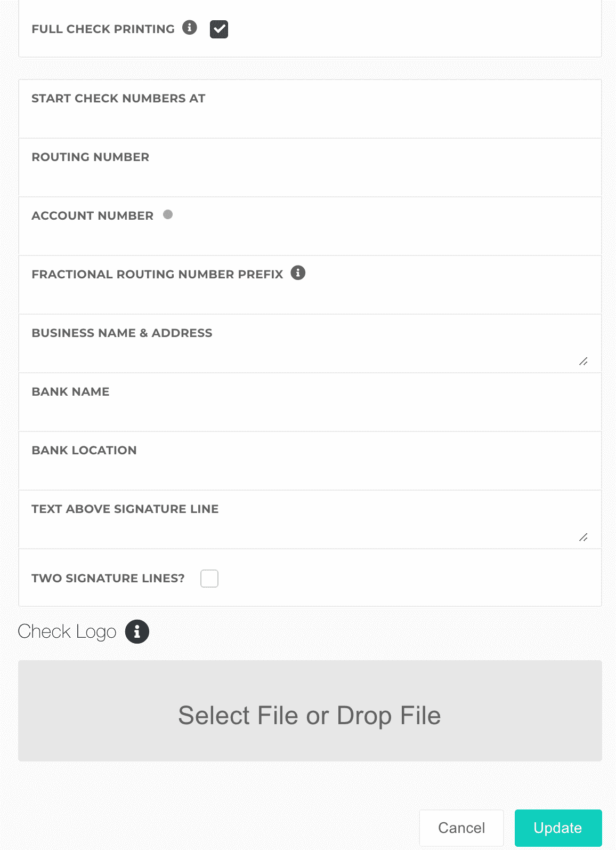616x850 pixels.
Task: Click the gray dot beside Account Number
Action: pyautogui.click(x=168, y=214)
